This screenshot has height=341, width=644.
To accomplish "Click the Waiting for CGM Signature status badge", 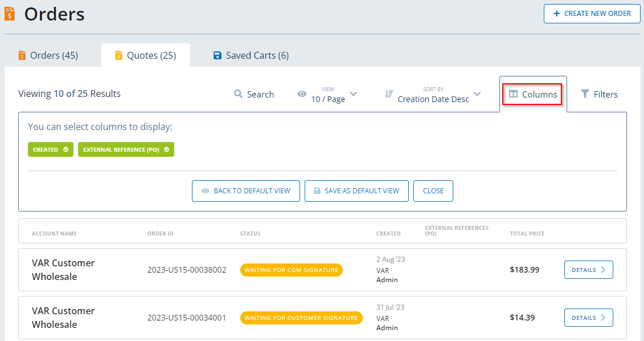I will pyautogui.click(x=291, y=270).
